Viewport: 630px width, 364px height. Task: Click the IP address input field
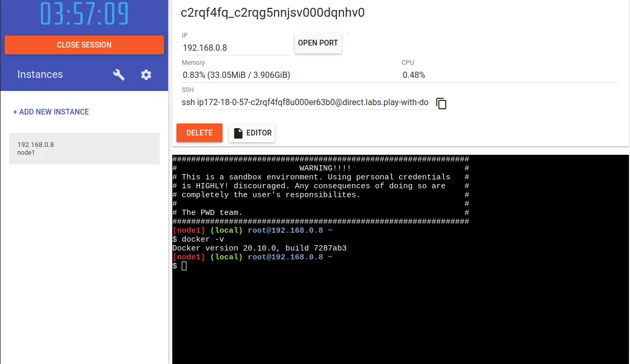click(235, 47)
